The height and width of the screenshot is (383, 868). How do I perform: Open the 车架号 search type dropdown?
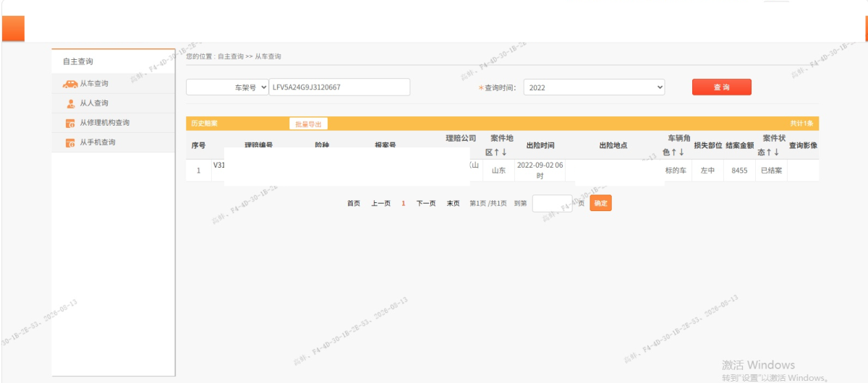227,87
